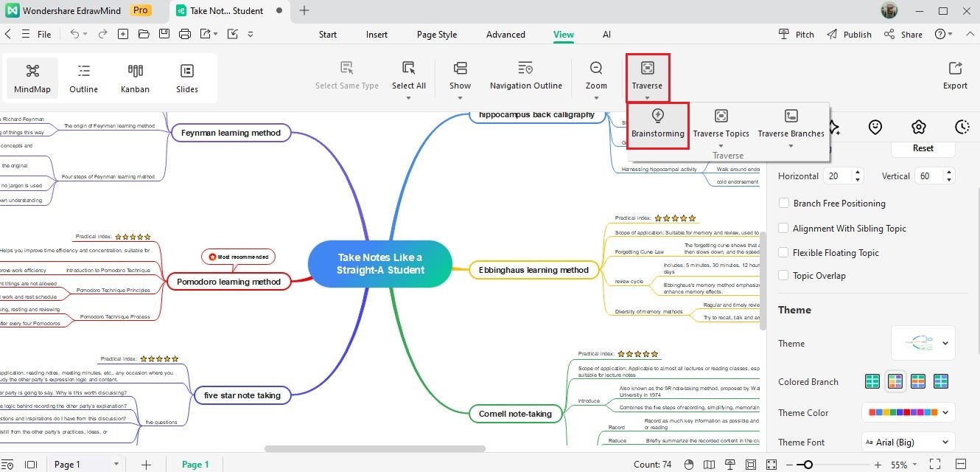
Task: Switch to the Kanban view mode
Action: tap(135, 79)
